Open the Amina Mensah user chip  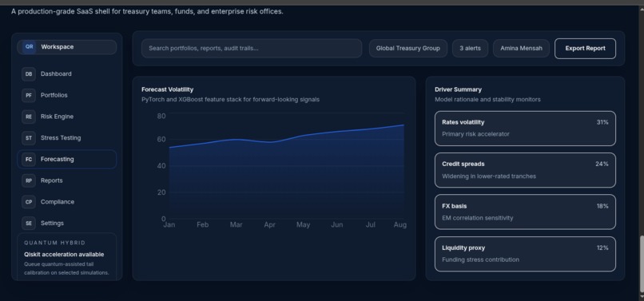[x=521, y=49]
